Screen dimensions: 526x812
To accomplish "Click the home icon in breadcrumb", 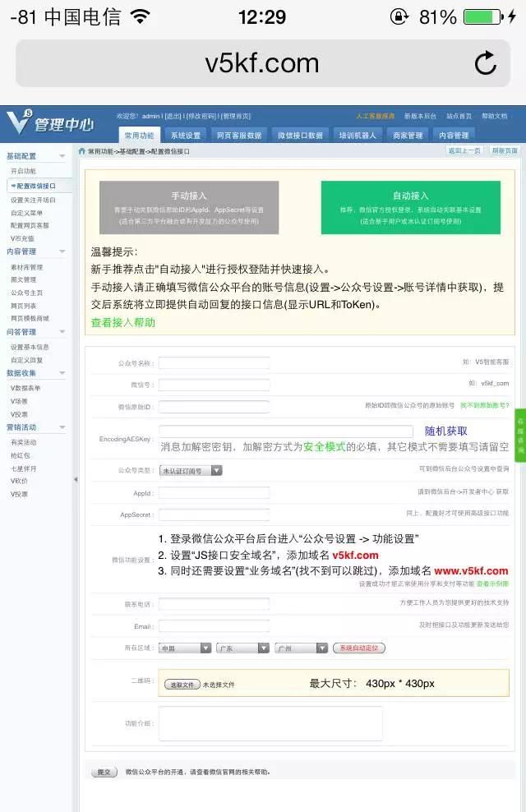I will (81, 151).
